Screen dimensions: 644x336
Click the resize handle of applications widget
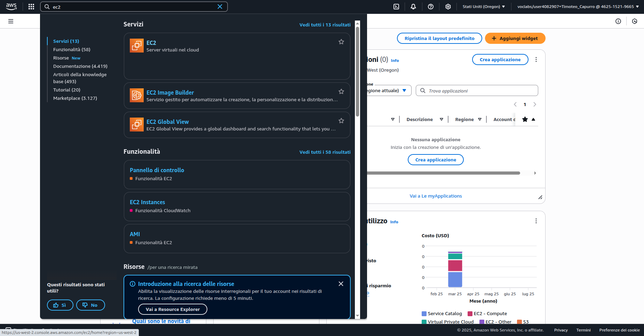point(540,198)
